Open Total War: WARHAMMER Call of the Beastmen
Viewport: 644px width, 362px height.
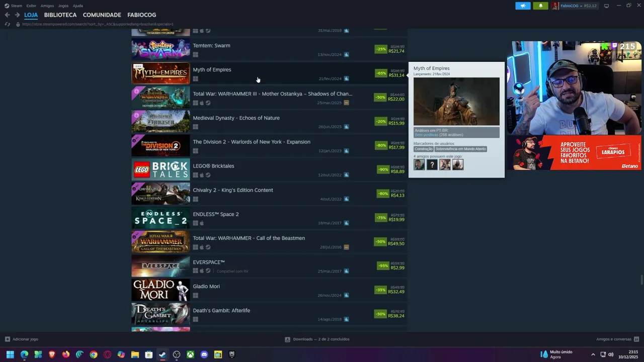tap(269, 242)
